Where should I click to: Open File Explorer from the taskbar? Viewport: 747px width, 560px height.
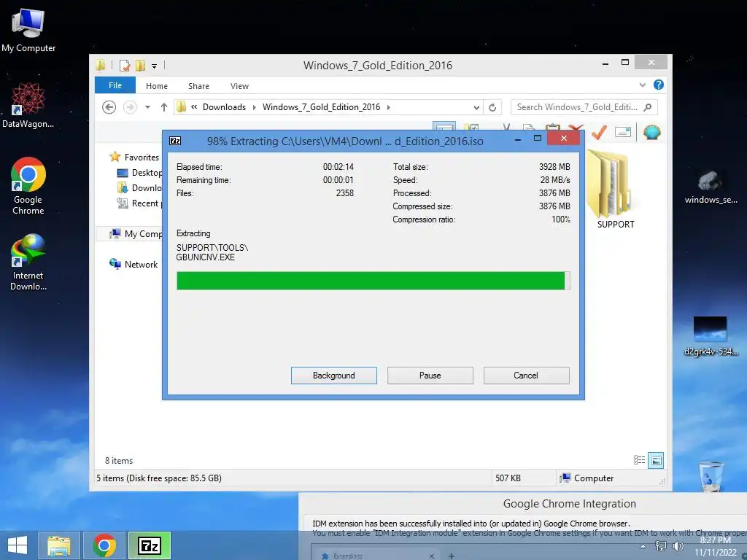[59, 545]
